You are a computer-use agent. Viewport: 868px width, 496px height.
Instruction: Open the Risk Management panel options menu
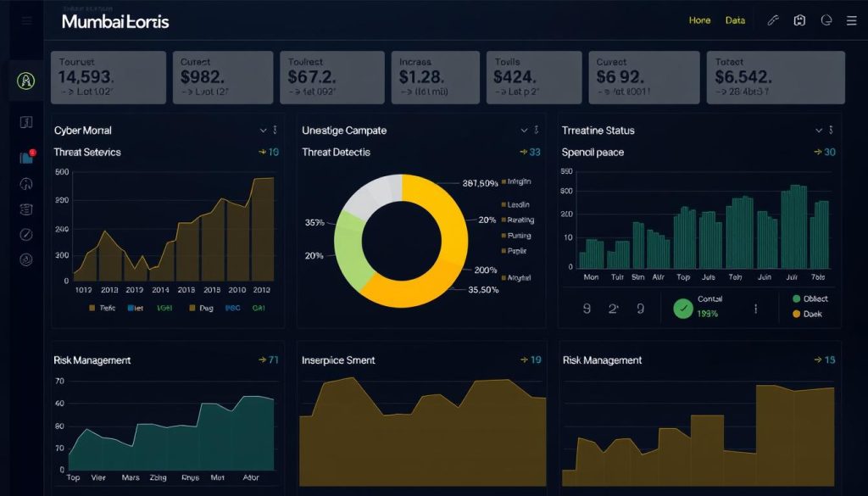270,359
